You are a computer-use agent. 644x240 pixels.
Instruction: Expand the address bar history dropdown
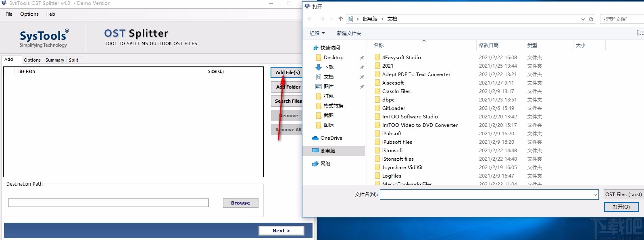coord(583,19)
